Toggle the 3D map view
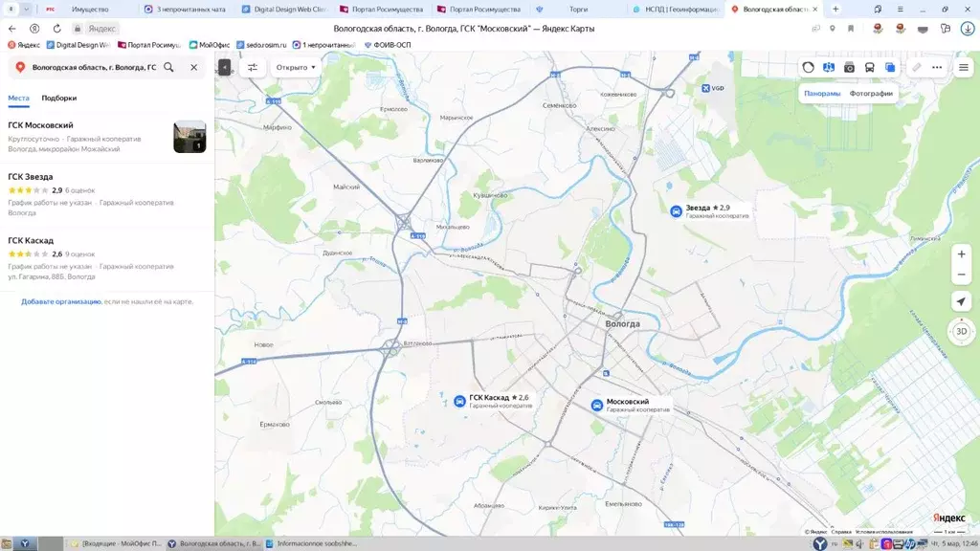 (x=962, y=331)
